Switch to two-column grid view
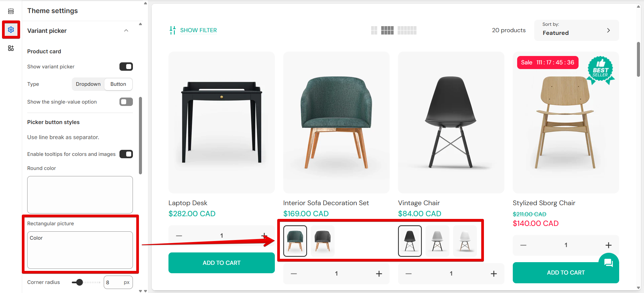The width and height of the screenshot is (644, 293). click(374, 31)
